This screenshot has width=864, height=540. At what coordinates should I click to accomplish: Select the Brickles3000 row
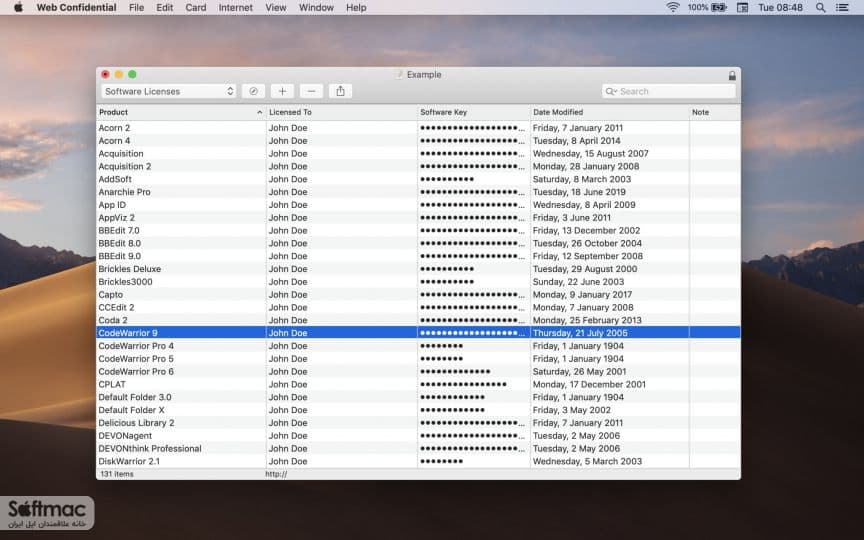418,282
